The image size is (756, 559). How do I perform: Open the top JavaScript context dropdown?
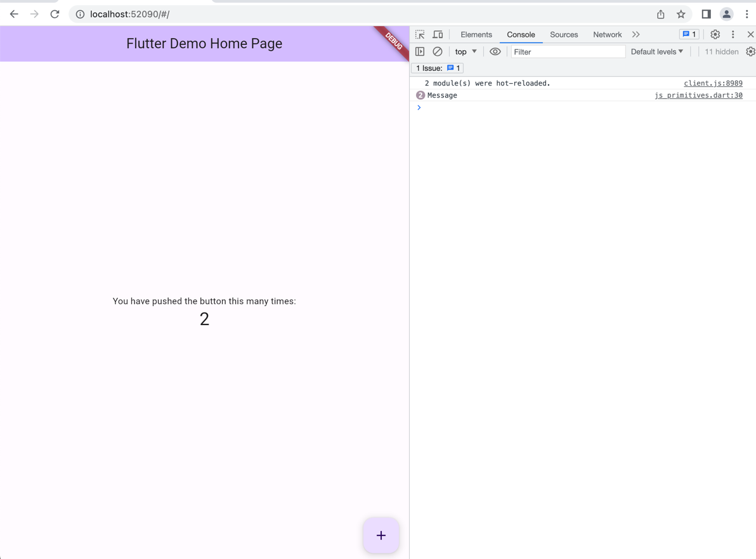coord(466,52)
